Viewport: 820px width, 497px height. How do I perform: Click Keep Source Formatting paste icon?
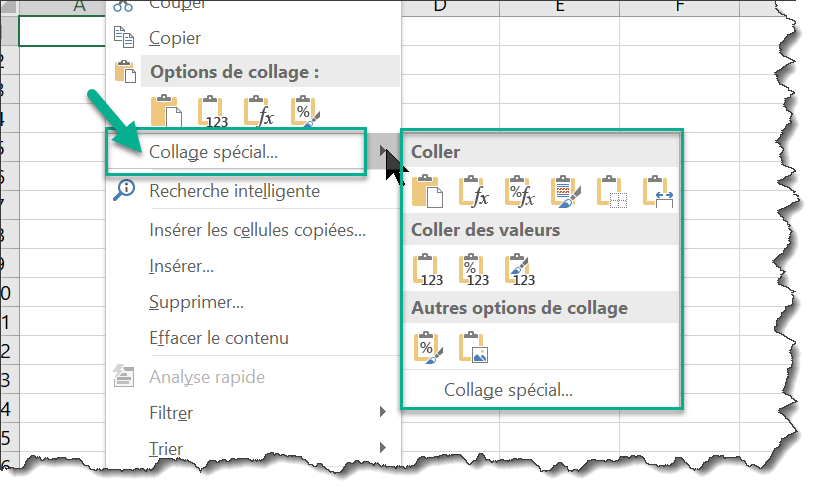(565, 191)
